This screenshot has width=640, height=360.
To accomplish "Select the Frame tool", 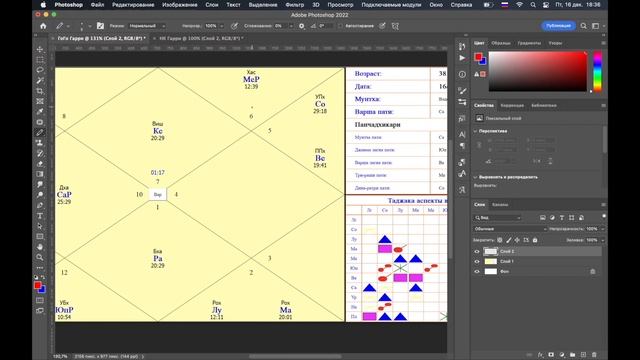I will click(40, 101).
